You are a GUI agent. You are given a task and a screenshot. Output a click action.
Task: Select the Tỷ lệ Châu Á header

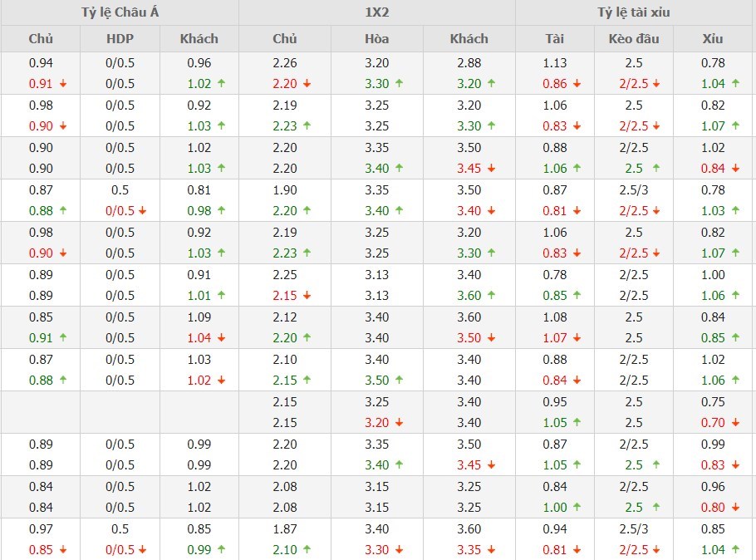click(x=120, y=12)
